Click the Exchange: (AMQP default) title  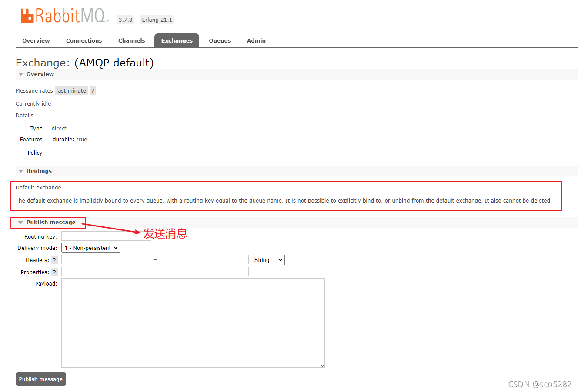tap(85, 63)
